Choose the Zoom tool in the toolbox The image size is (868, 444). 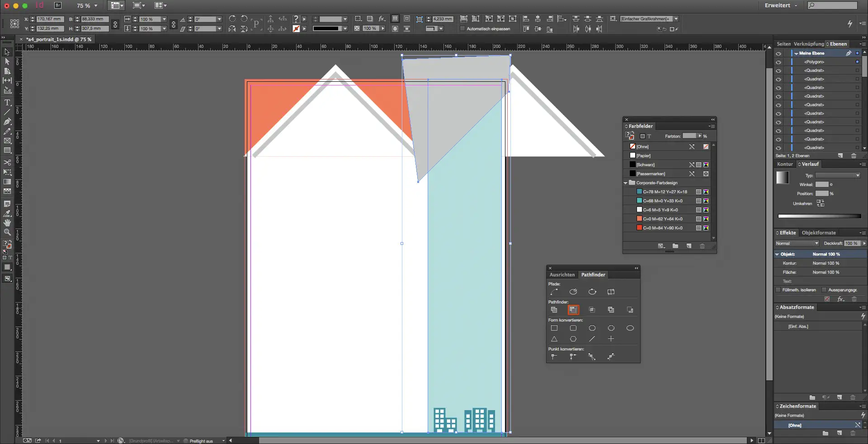point(7,232)
